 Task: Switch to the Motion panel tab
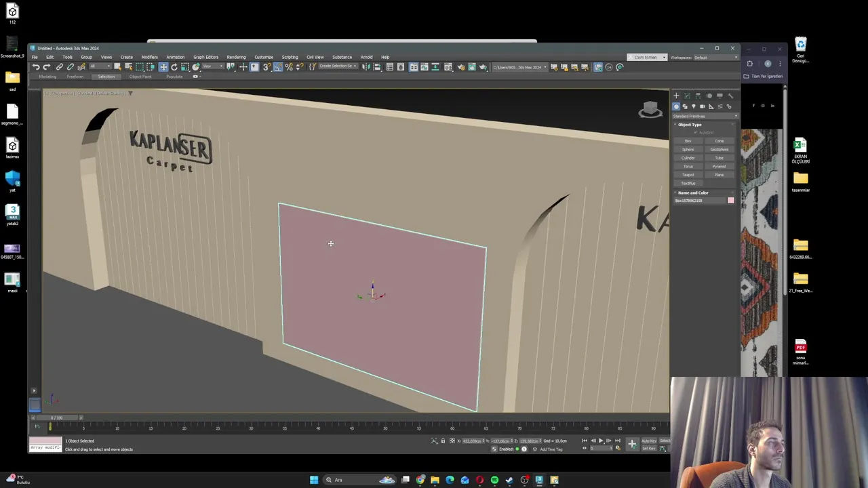[709, 96]
